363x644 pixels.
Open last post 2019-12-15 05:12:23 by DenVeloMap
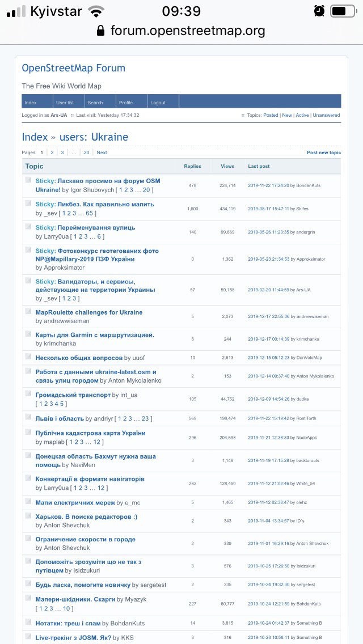[268, 357]
